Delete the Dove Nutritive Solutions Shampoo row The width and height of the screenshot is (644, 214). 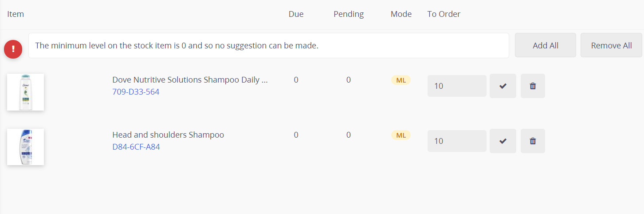pyautogui.click(x=533, y=86)
